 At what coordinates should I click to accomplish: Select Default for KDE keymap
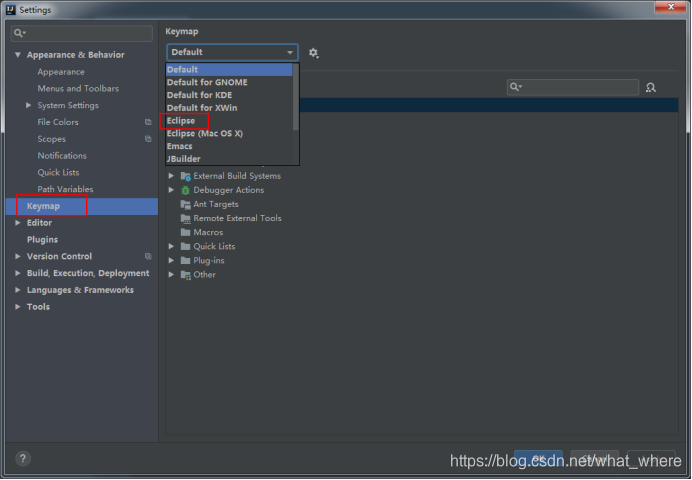(229, 95)
